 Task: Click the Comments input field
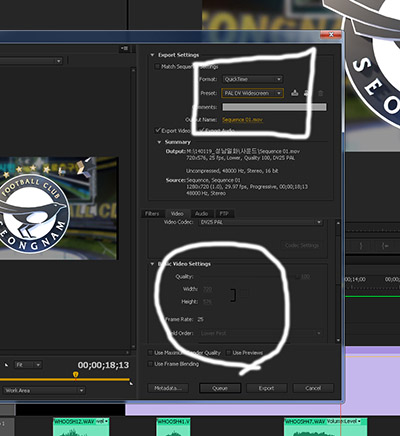274,107
